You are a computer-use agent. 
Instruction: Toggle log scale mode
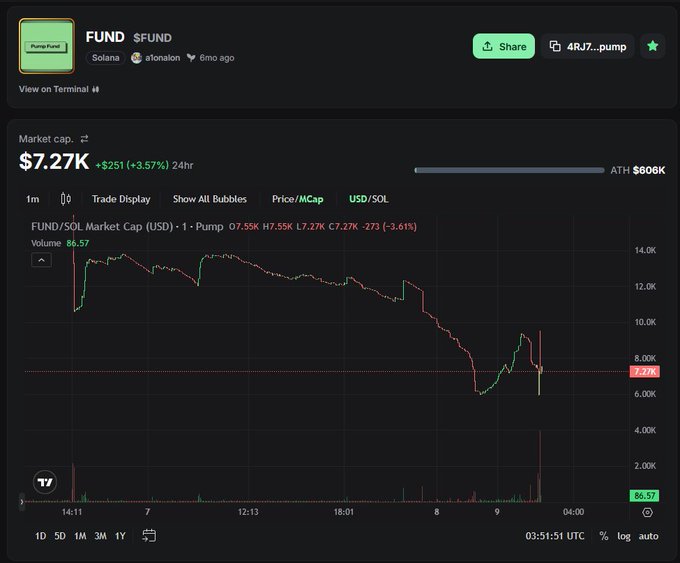click(x=624, y=537)
